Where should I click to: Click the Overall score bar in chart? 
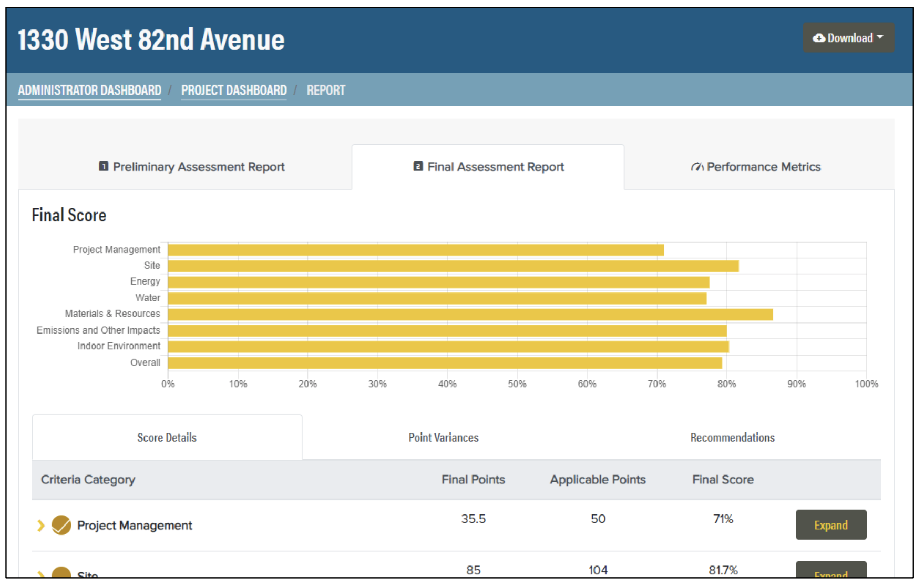(444, 363)
